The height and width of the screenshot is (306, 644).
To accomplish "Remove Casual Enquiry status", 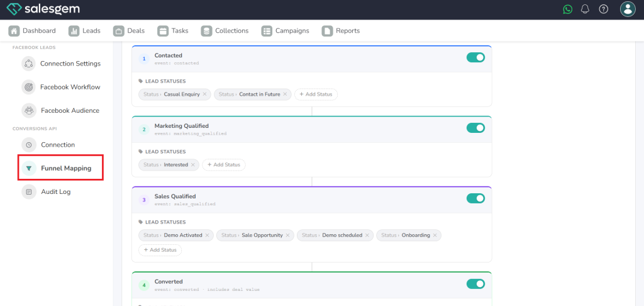I will click(204, 94).
